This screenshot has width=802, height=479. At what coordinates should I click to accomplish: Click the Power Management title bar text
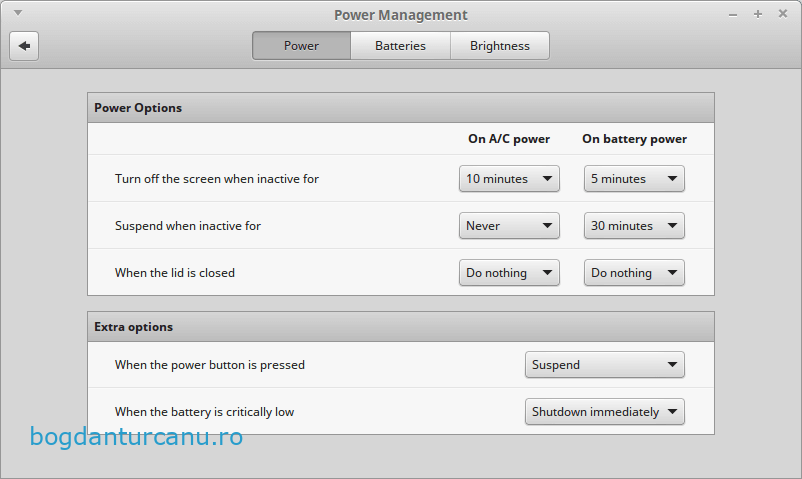coord(400,15)
